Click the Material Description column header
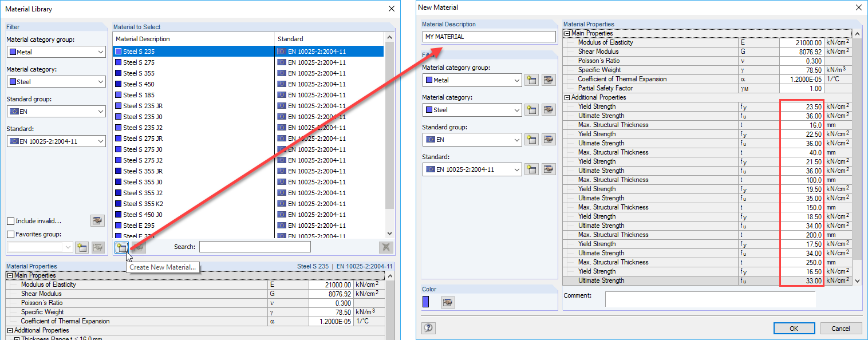This screenshot has width=868, height=340. tap(194, 39)
